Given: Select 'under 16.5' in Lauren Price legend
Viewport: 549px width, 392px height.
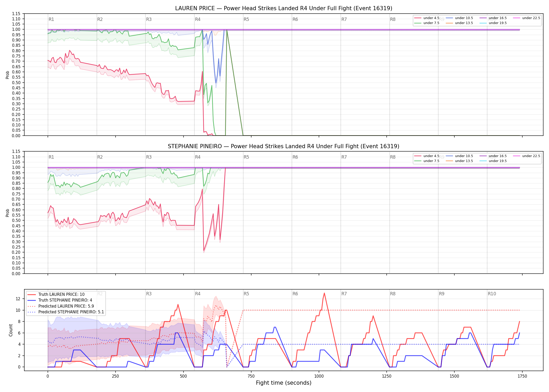Looking at the screenshot, I should click(x=493, y=18).
